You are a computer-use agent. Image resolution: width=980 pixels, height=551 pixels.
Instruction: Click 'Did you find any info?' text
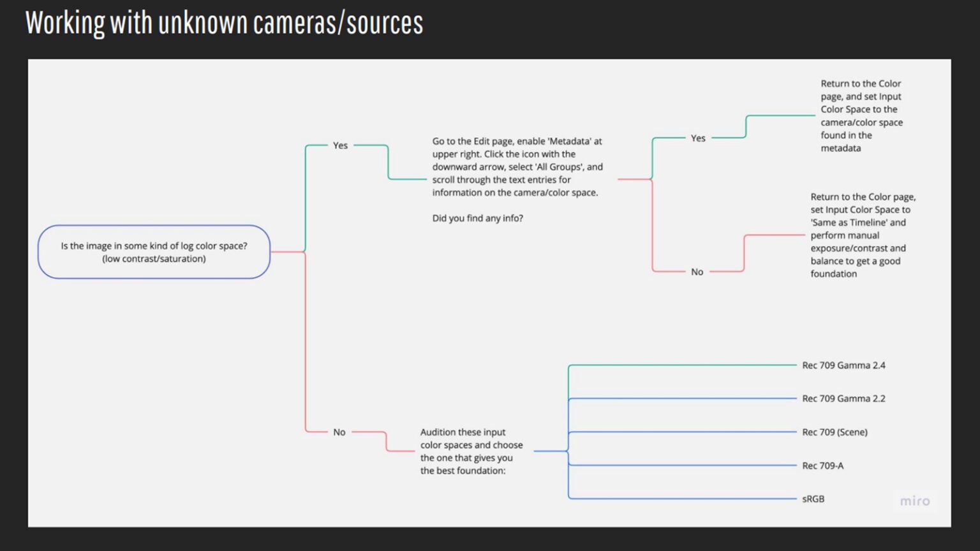pos(477,217)
